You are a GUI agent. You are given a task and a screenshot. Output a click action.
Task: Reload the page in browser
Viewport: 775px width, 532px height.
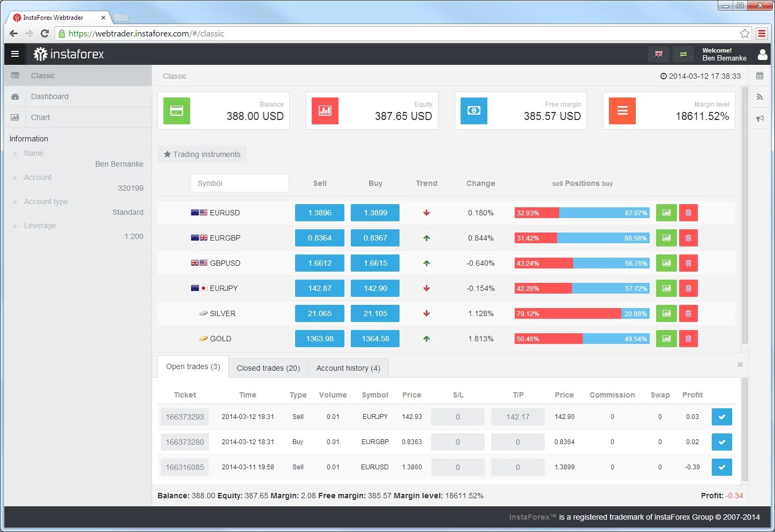pos(45,33)
